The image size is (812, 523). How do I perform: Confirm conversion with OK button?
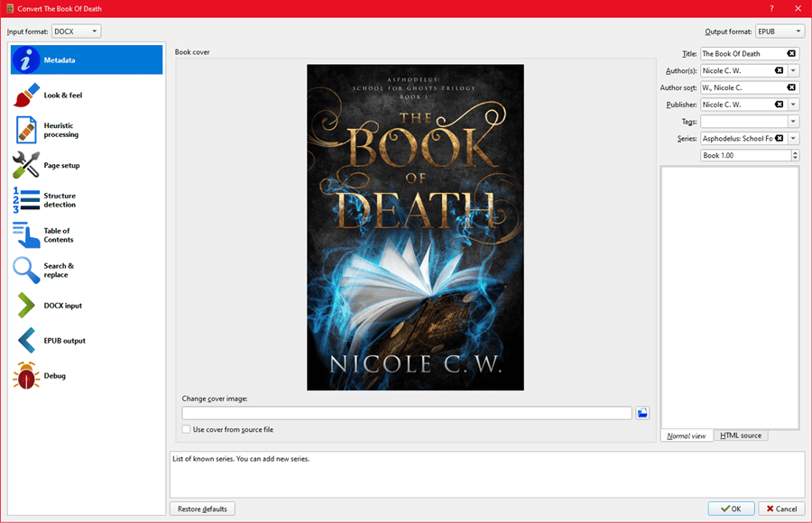pyautogui.click(x=731, y=509)
